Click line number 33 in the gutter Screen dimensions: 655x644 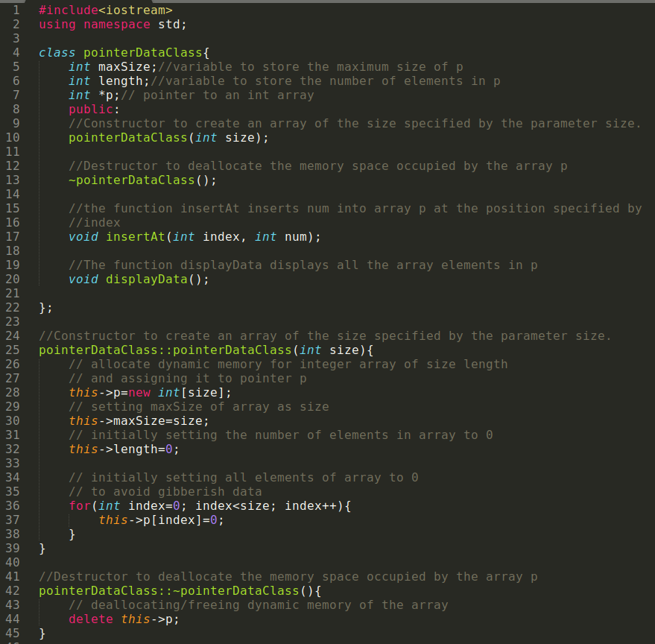[13, 464]
